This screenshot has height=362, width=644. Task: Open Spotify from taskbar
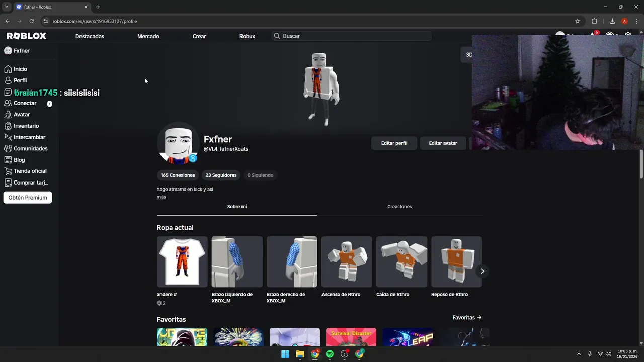pos(330,354)
